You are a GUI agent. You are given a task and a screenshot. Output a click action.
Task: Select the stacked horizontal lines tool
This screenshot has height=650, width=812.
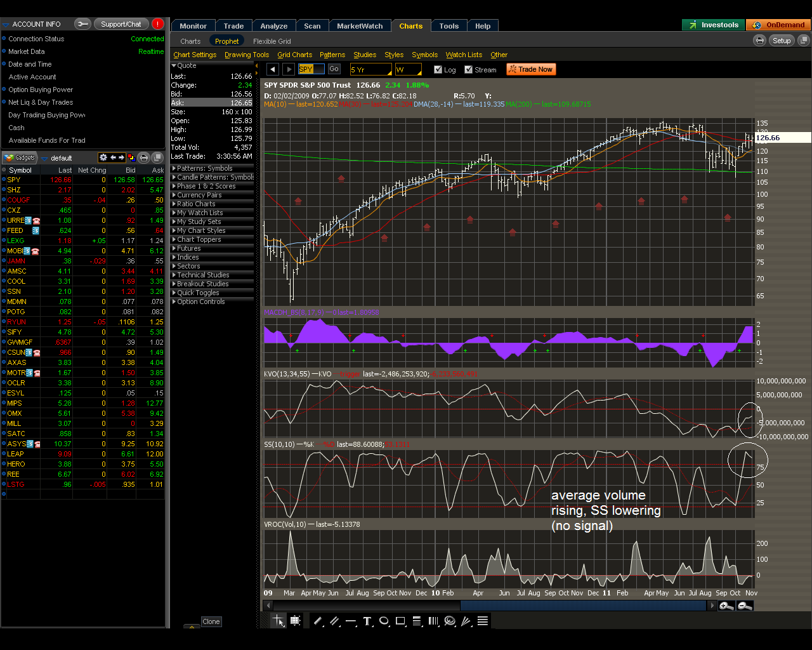[483, 621]
